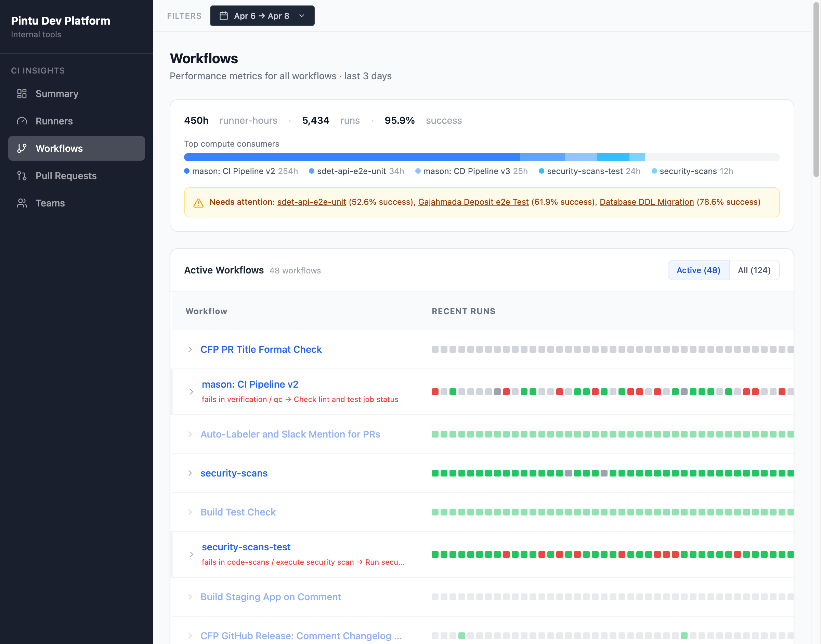Switch to the All (124) workflows view

754,270
